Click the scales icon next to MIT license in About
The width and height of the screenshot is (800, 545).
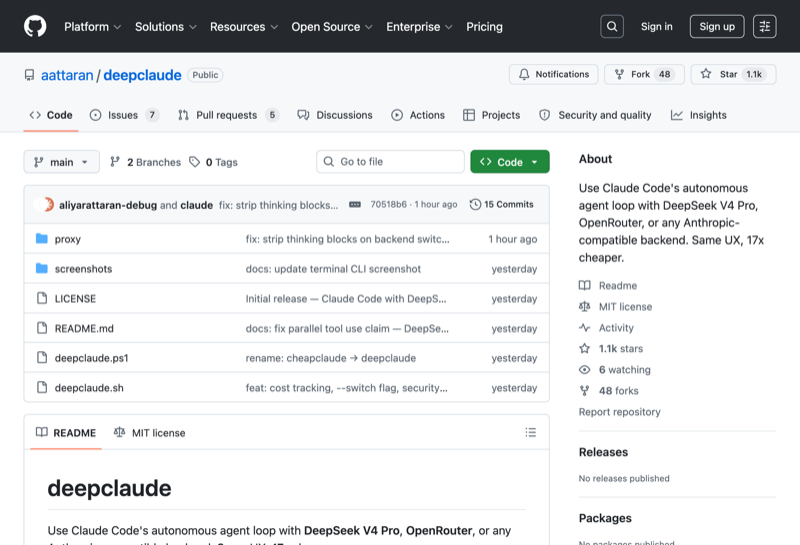[585, 306]
